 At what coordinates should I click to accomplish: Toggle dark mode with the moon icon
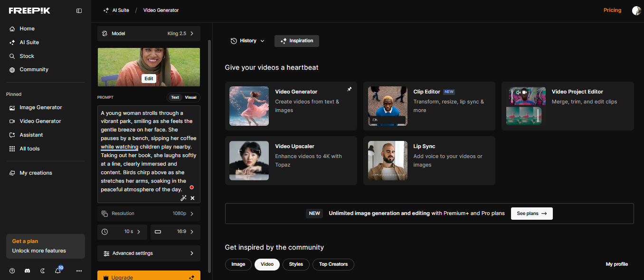tap(42, 271)
